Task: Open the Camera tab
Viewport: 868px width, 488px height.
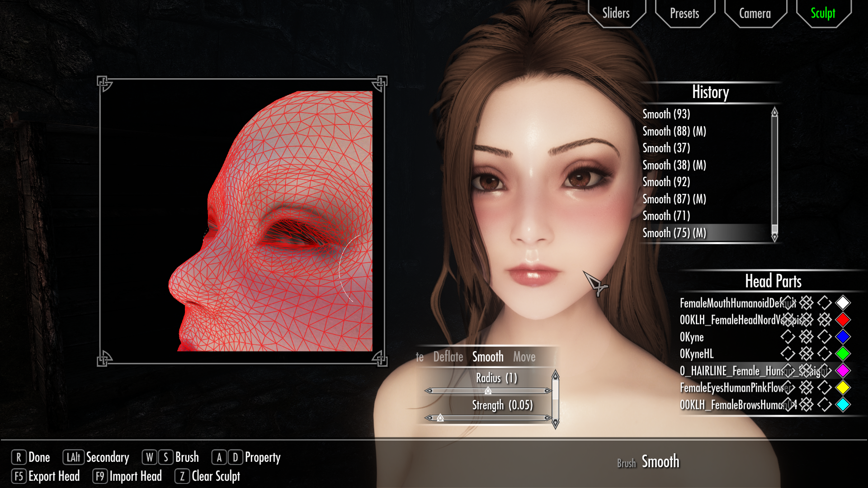Action: [755, 13]
